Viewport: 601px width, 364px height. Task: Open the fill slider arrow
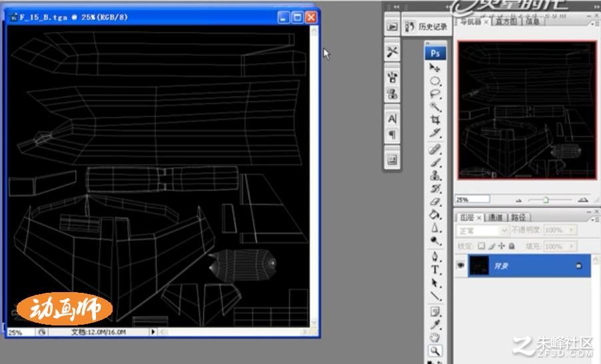coord(572,246)
